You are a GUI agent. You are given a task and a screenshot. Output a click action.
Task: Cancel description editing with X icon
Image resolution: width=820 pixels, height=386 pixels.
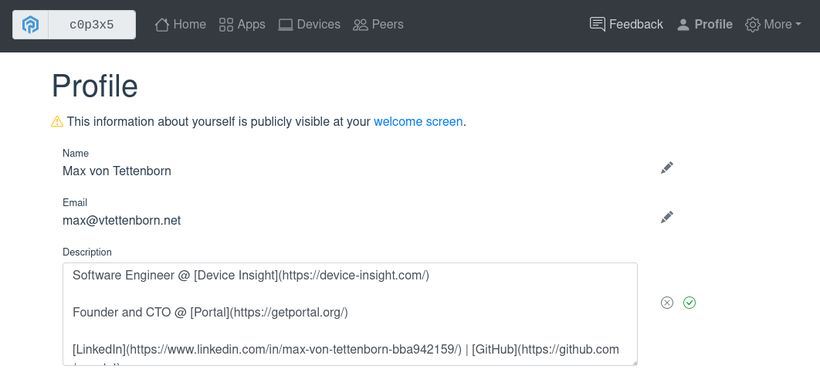coord(667,303)
